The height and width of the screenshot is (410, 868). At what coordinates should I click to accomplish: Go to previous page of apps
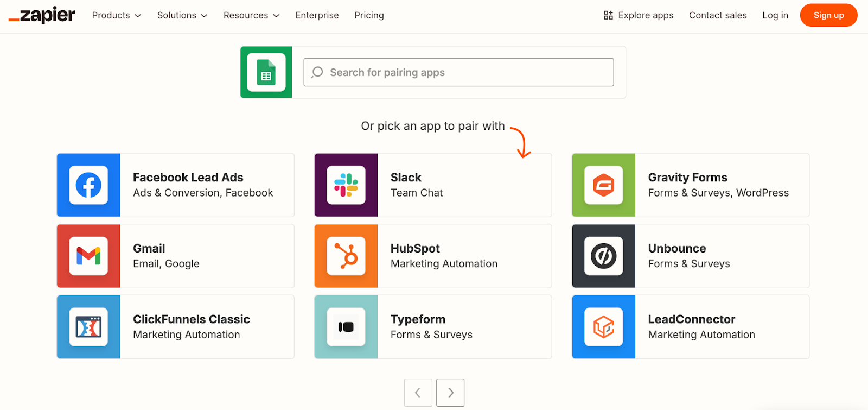(x=418, y=393)
